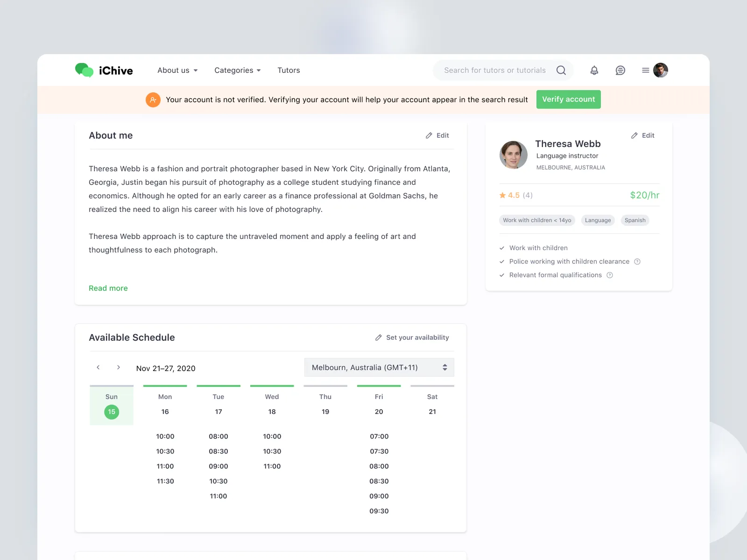Screen dimensions: 747x560
Task: Click Theresa Webb's profile photo
Action: click(x=514, y=155)
